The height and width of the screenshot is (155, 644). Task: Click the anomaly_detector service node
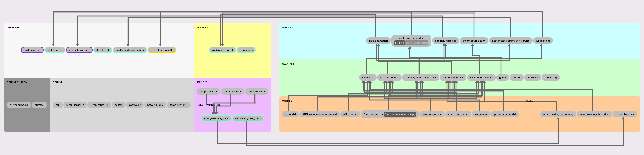(x=445, y=41)
